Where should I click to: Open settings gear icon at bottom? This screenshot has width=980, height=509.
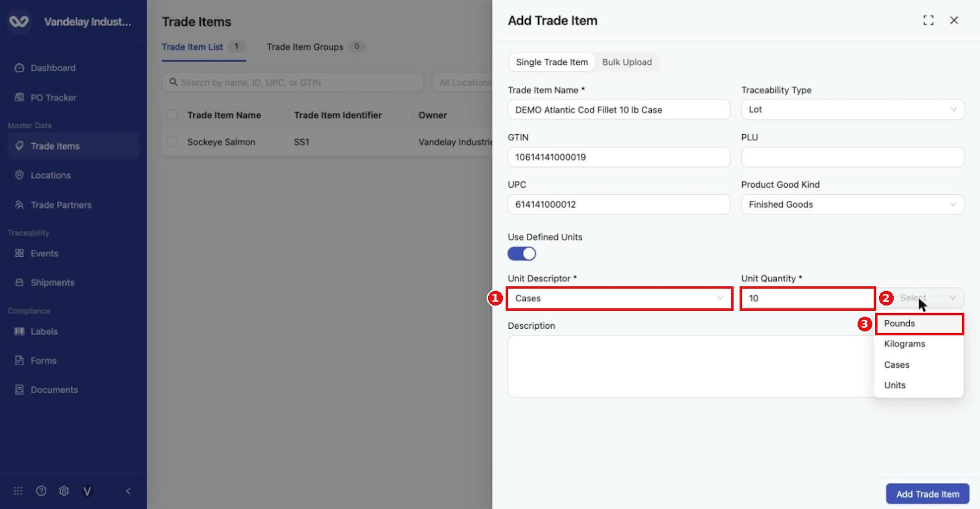pyautogui.click(x=64, y=491)
